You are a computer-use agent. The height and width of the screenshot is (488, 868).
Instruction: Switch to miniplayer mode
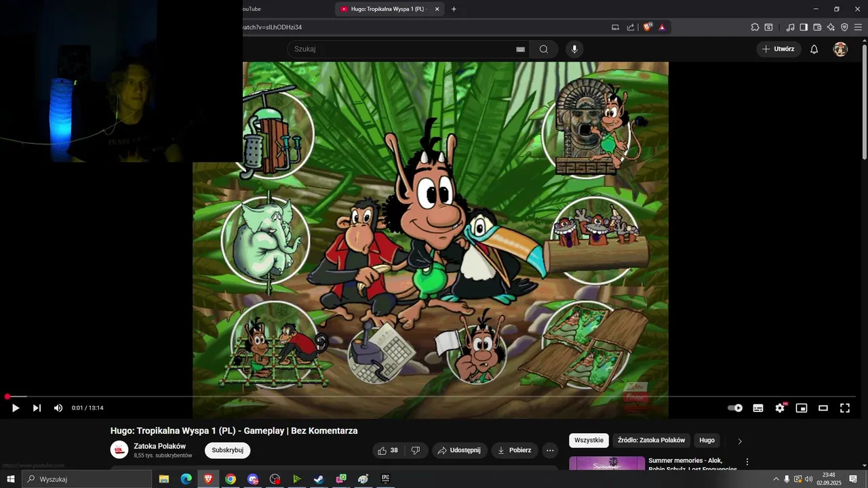(x=802, y=408)
